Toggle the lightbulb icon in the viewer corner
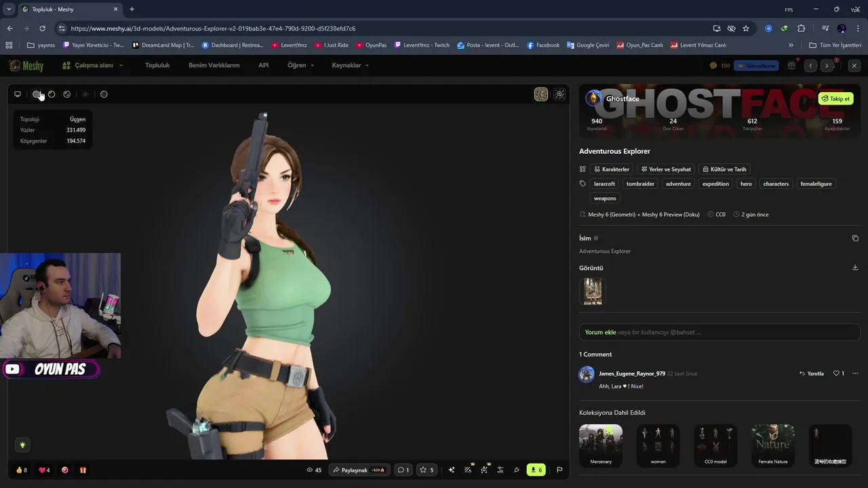Image resolution: width=868 pixels, height=488 pixels. 22,445
